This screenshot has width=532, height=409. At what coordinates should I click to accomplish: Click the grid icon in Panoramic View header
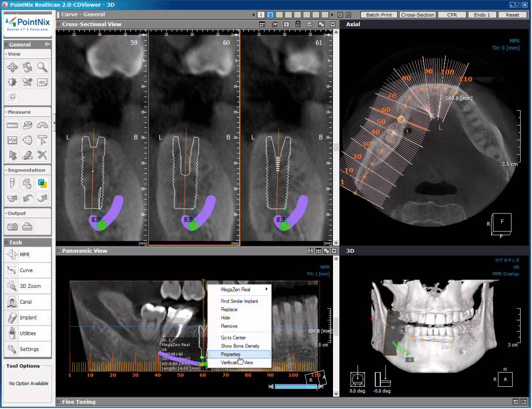(x=318, y=251)
